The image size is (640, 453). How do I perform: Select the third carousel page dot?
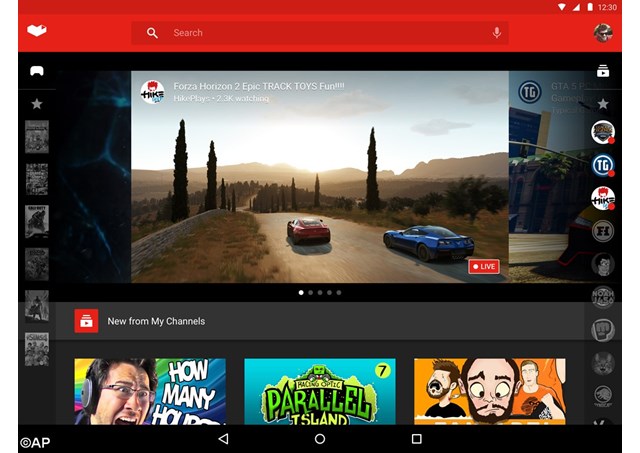click(320, 293)
